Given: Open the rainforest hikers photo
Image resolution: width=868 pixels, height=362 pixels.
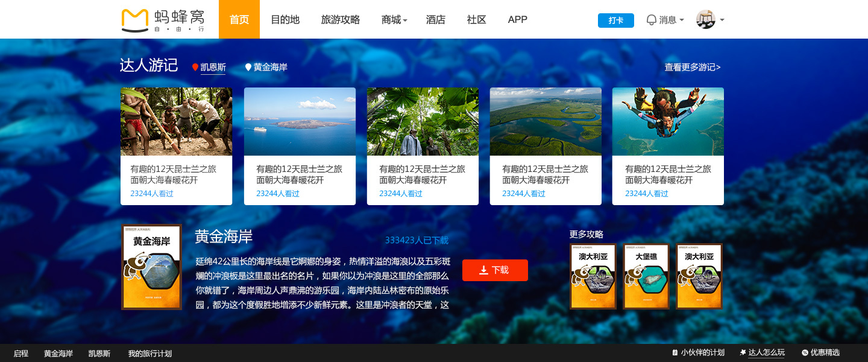Looking at the screenshot, I should coord(423,122).
